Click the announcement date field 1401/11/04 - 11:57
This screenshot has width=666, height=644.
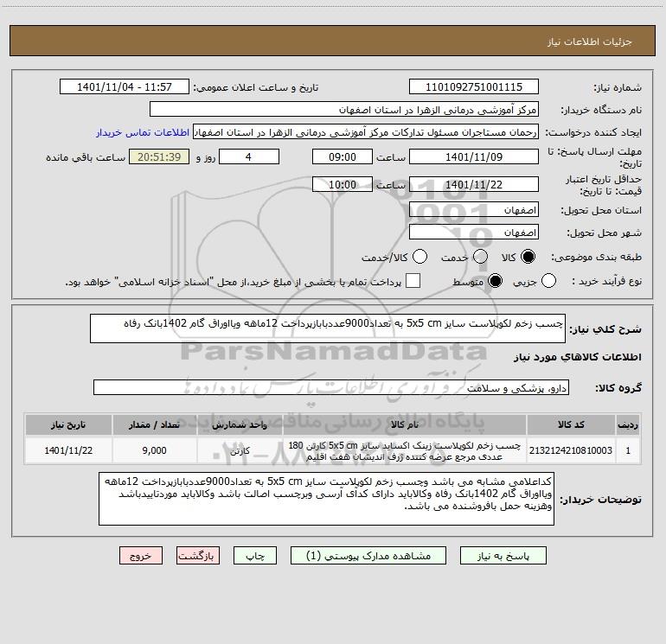point(125,86)
